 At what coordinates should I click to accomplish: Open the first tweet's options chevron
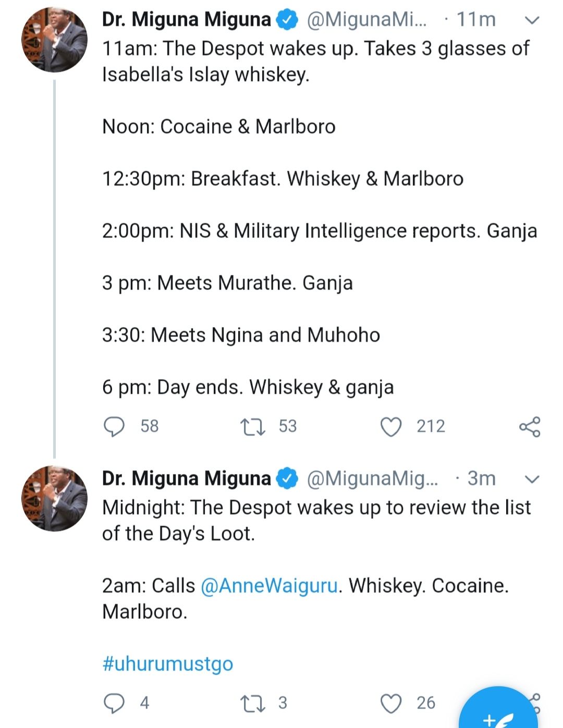point(531,20)
